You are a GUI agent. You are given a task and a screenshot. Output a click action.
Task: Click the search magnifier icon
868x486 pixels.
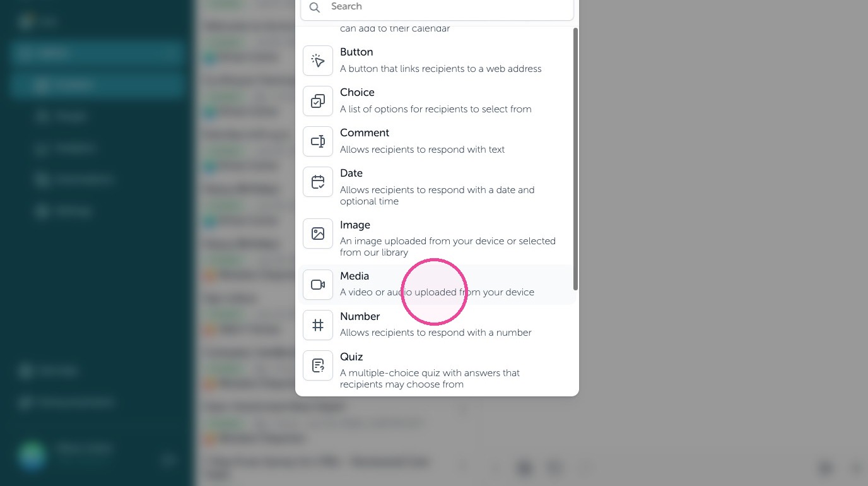point(315,8)
